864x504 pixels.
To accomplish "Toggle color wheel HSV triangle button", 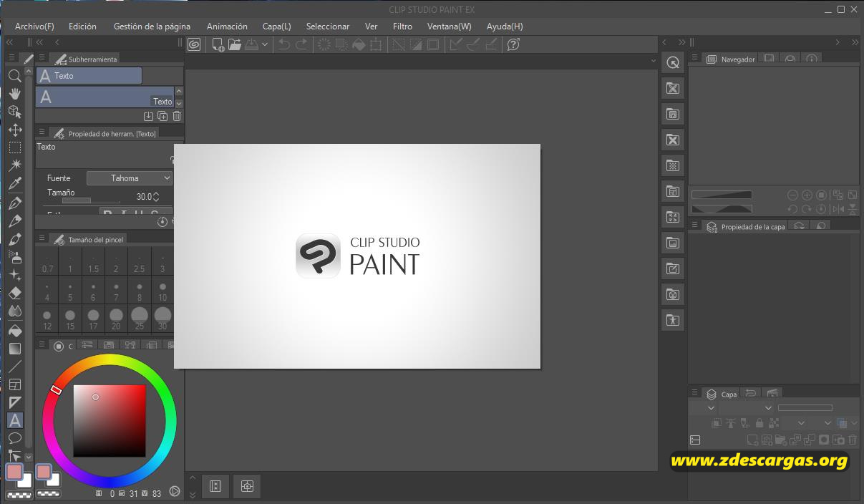I will point(175,491).
